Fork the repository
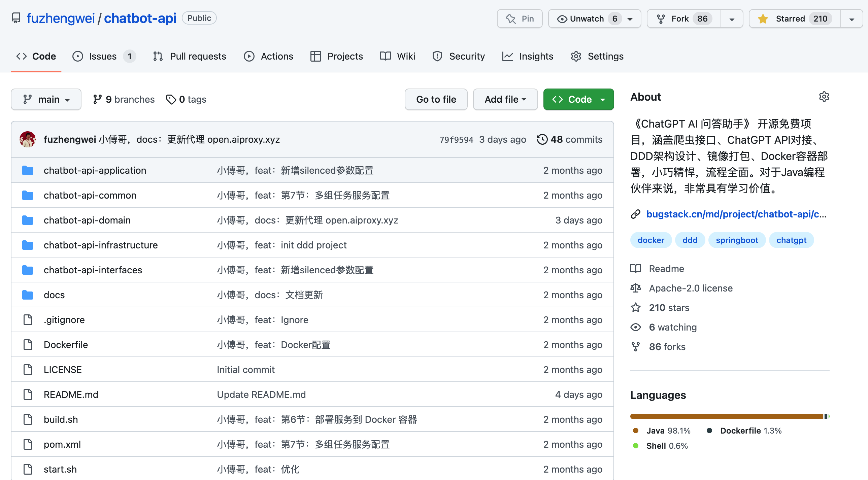Image resolution: width=868 pixels, height=480 pixels. pos(684,19)
